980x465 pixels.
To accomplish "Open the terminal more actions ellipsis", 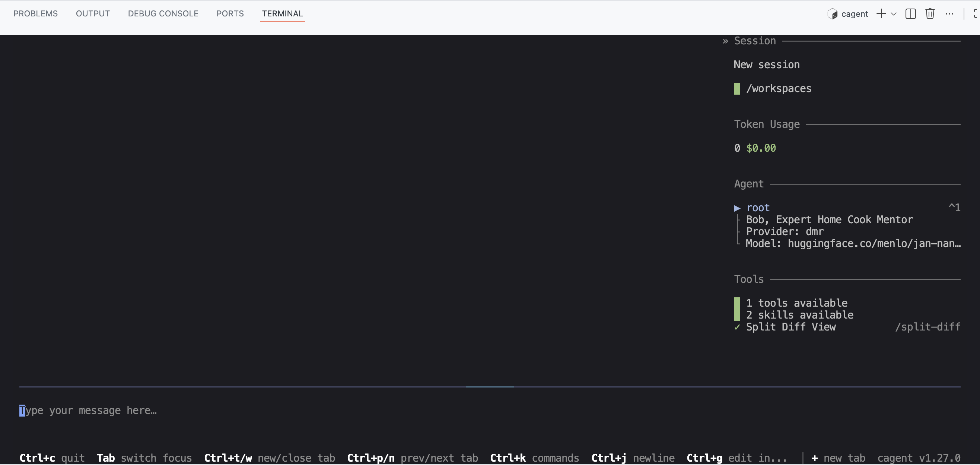I will (x=949, y=14).
